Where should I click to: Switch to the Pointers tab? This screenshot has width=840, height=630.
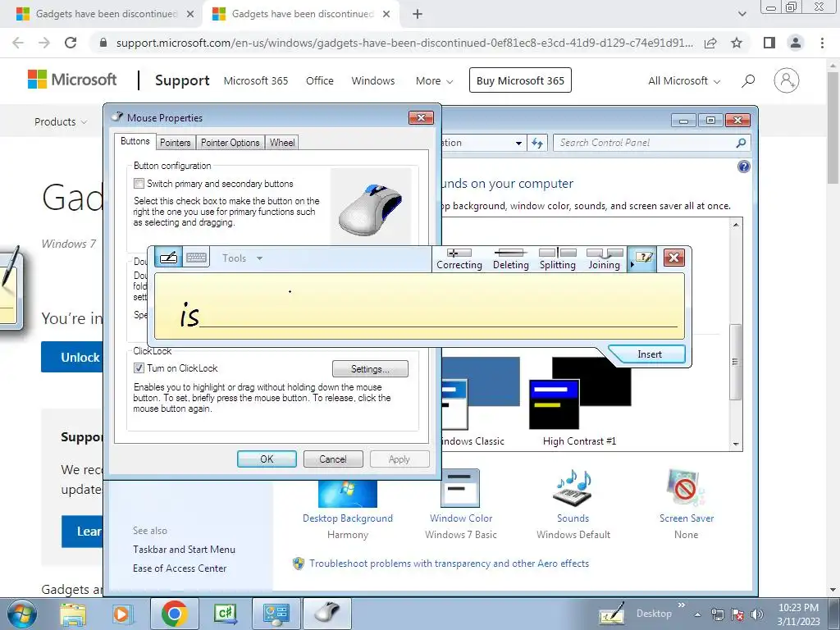click(x=176, y=143)
